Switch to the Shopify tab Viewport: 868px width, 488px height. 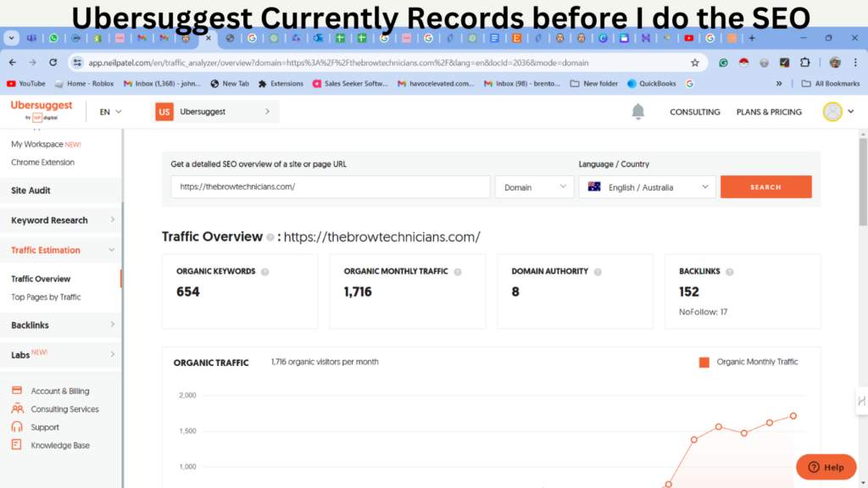[x=97, y=38]
